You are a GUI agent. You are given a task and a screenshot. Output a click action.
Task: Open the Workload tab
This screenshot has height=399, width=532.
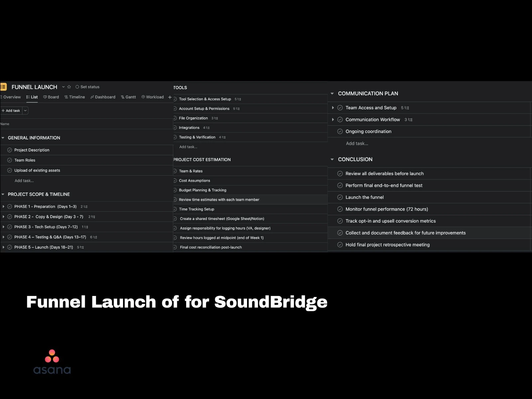tap(153, 97)
